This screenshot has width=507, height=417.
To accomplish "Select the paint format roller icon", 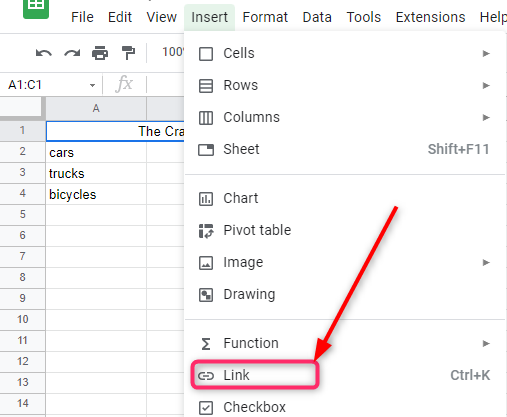I will (128, 53).
